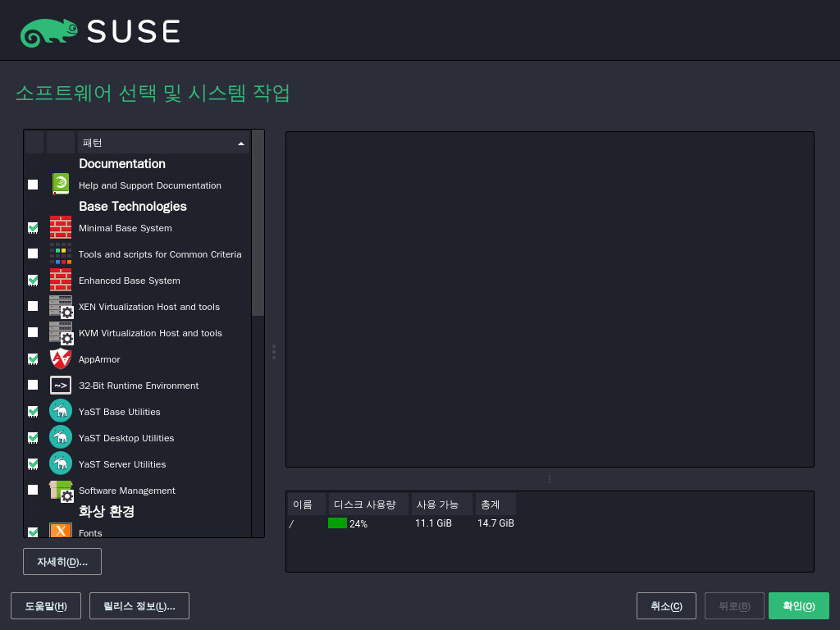This screenshot has height=630, width=840.
Task: Sort list using the 패턴 column header
Action: [x=162, y=143]
